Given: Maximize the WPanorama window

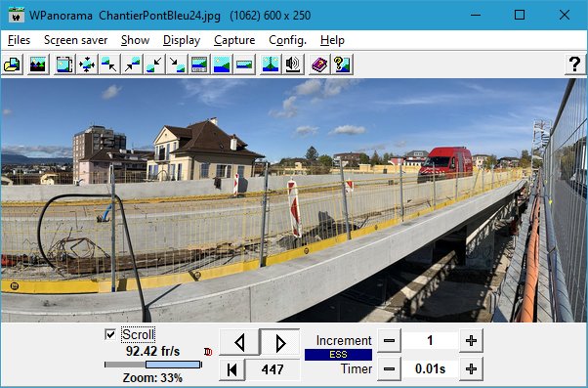Looking at the screenshot, I should [x=520, y=15].
